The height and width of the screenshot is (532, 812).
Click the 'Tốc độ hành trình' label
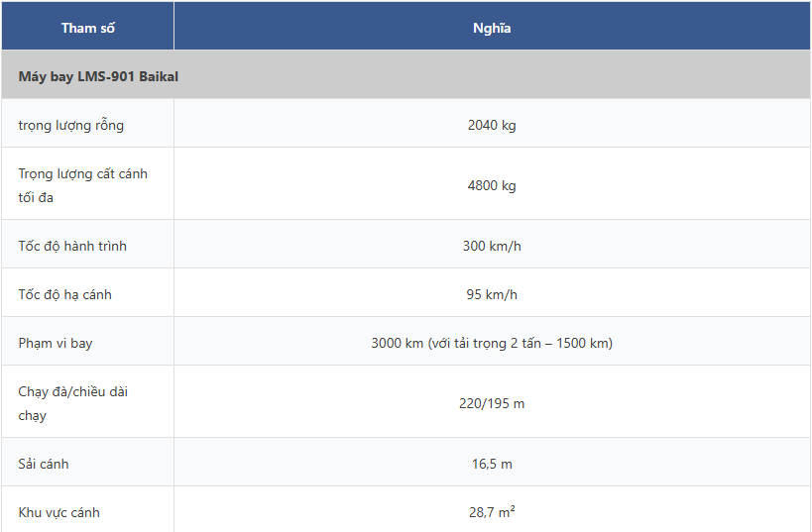pyautogui.click(x=72, y=246)
